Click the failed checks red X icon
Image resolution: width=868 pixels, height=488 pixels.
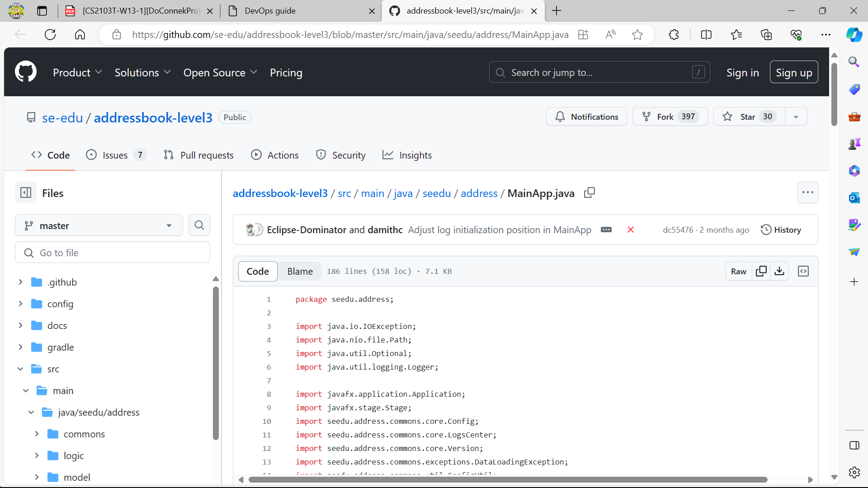pos(631,230)
